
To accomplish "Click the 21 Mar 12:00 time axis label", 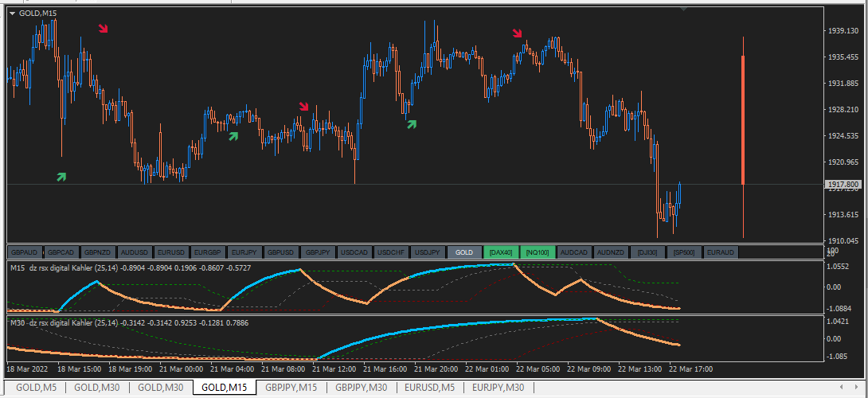I will [x=333, y=369].
